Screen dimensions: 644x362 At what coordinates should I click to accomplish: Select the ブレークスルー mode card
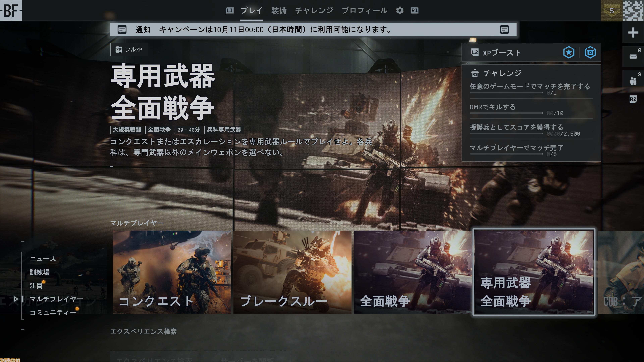(x=292, y=272)
